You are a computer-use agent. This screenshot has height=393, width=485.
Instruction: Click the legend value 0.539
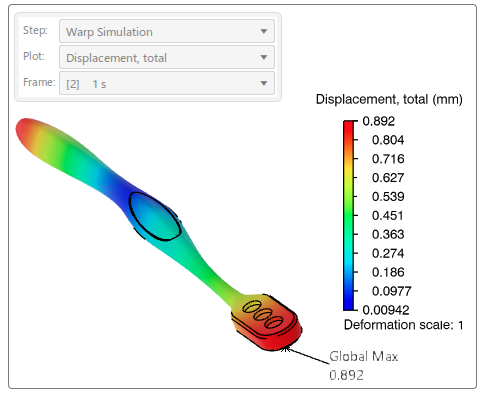tap(388, 197)
